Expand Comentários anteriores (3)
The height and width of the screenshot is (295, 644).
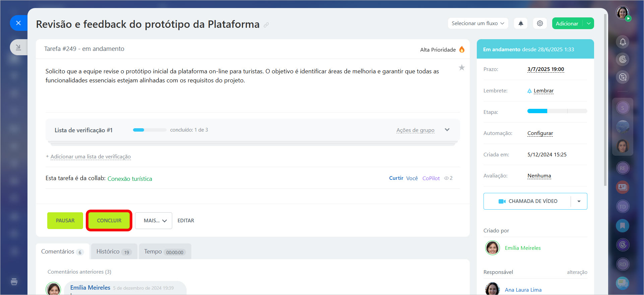(79, 272)
